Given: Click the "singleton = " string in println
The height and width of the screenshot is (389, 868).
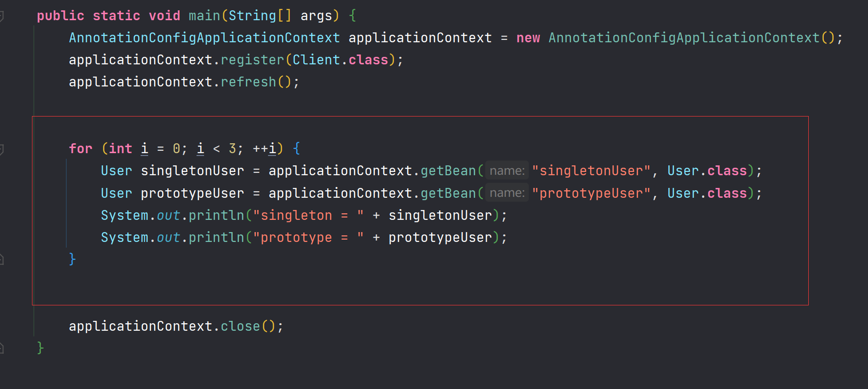Looking at the screenshot, I should coord(308,215).
